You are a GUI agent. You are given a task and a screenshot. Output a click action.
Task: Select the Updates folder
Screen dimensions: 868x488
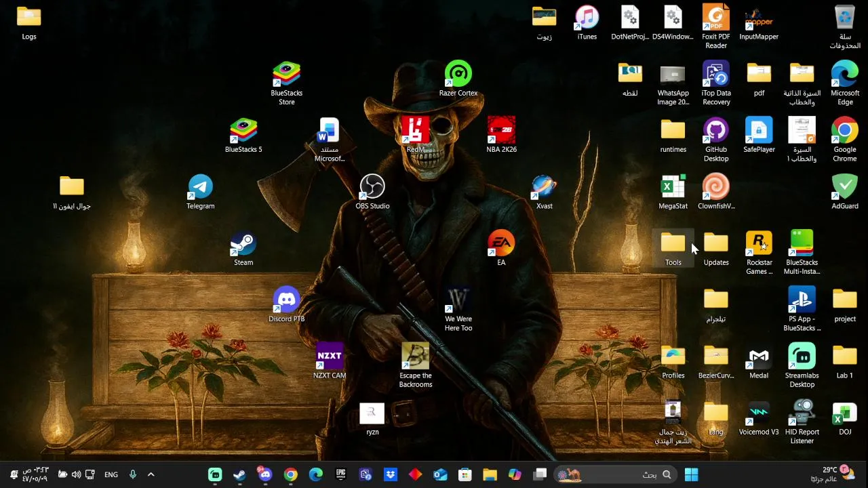pyautogui.click(x=716, y=249)
